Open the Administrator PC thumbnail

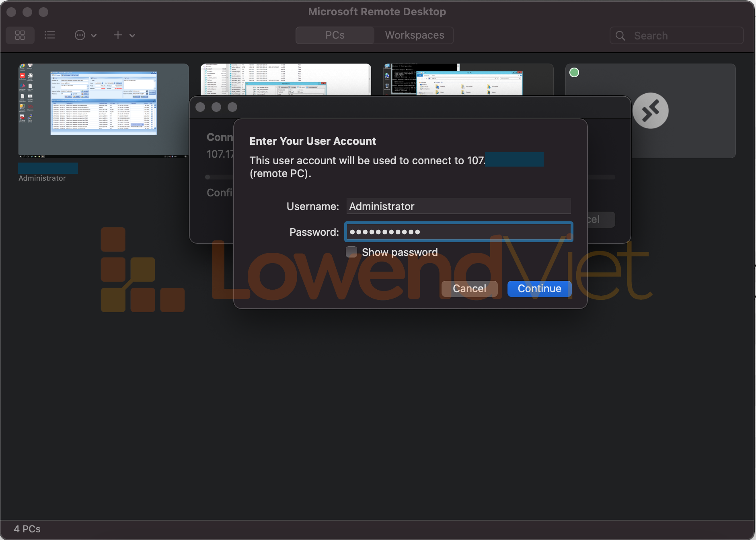[x=103, y=110]
